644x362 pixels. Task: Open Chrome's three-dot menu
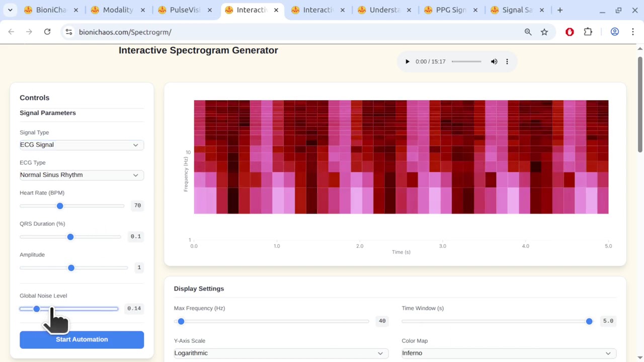point(632,32)
